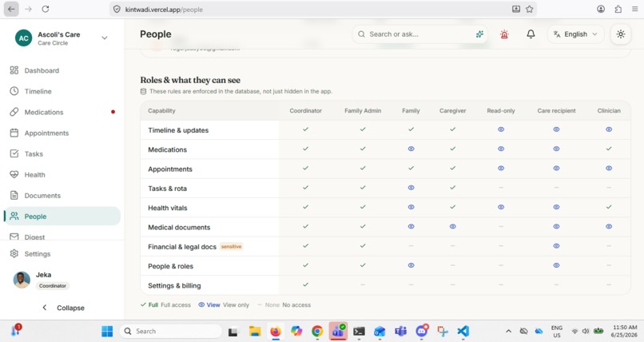
Task: Click Medications Clinician full-access checkmark
Action: pyautogui.click(x=609, y=149)
